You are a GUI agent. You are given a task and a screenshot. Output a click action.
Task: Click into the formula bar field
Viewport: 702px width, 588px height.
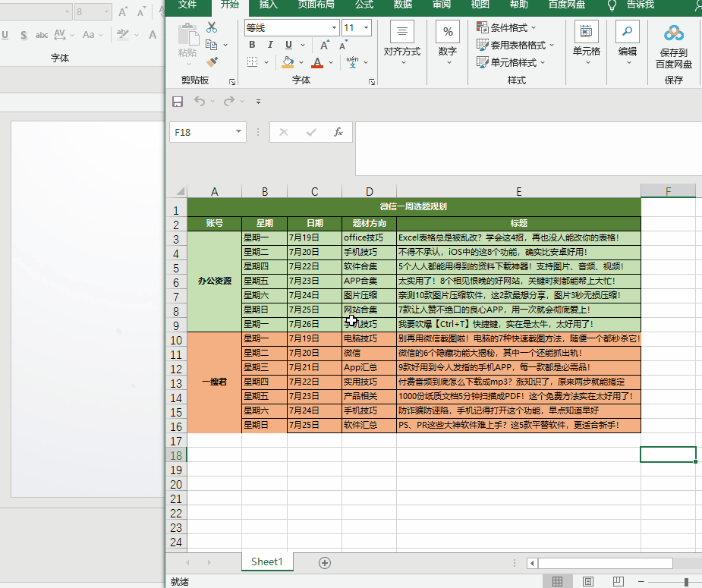(528, 149)
